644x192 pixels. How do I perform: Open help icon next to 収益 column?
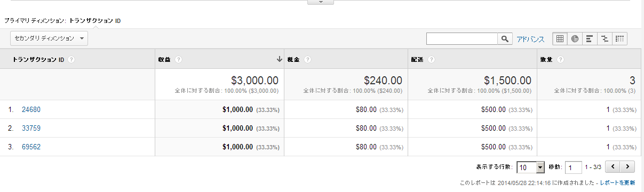pos(179,60)
